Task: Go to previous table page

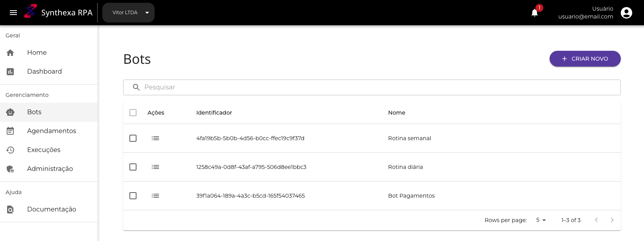Action: (x=596, y=220)
